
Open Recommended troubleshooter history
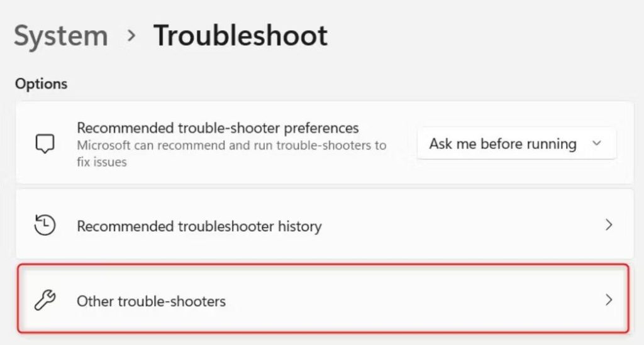click(199, 226)
